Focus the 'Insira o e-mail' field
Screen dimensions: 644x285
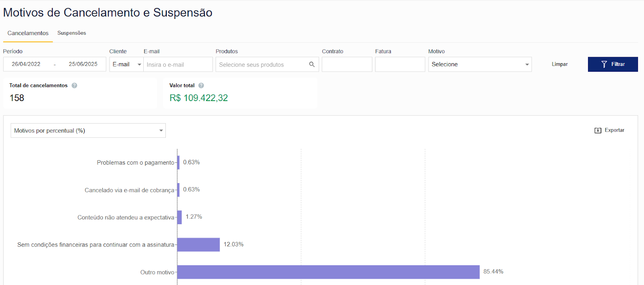click(x=178, y=64)
